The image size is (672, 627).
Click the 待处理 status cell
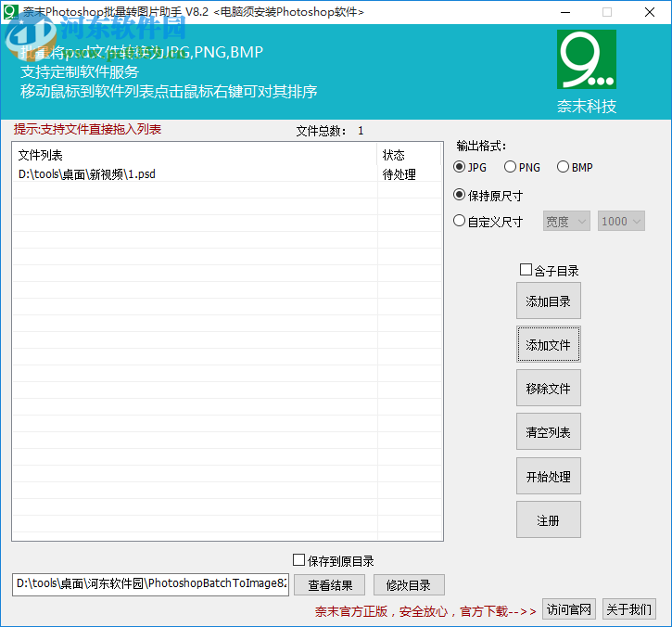[x=399, y=174]
